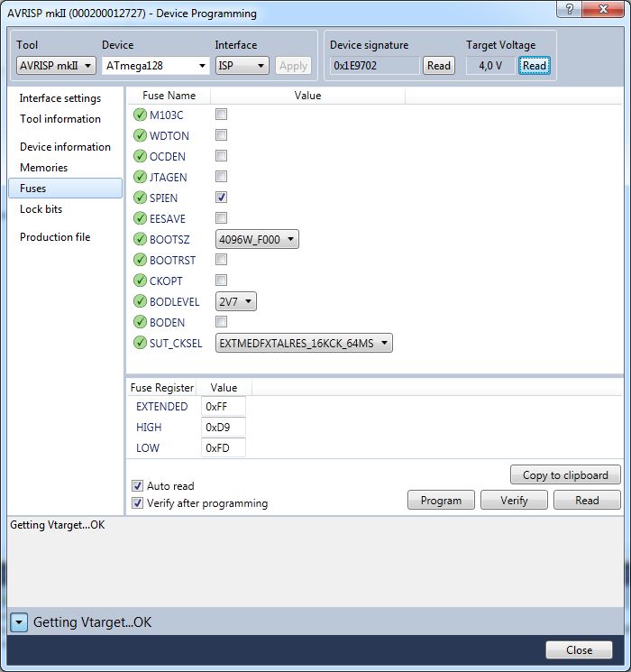
Task: Uncheck Verify after programming
Action: (137, 502)
